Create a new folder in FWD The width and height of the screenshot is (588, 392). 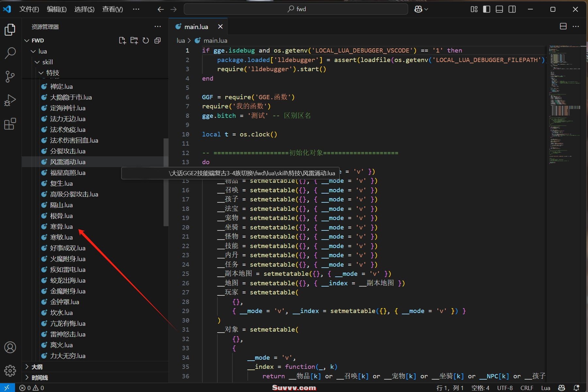tap(134, 40)
